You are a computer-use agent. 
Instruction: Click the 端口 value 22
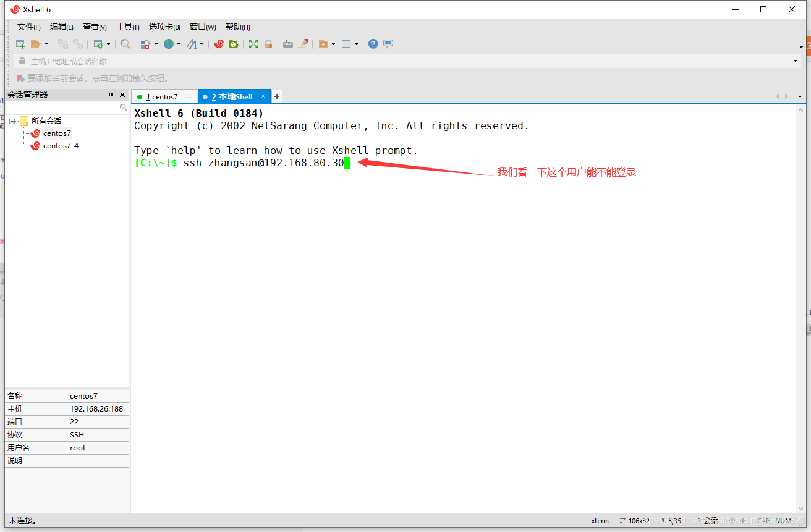click(x=74, y=422)
